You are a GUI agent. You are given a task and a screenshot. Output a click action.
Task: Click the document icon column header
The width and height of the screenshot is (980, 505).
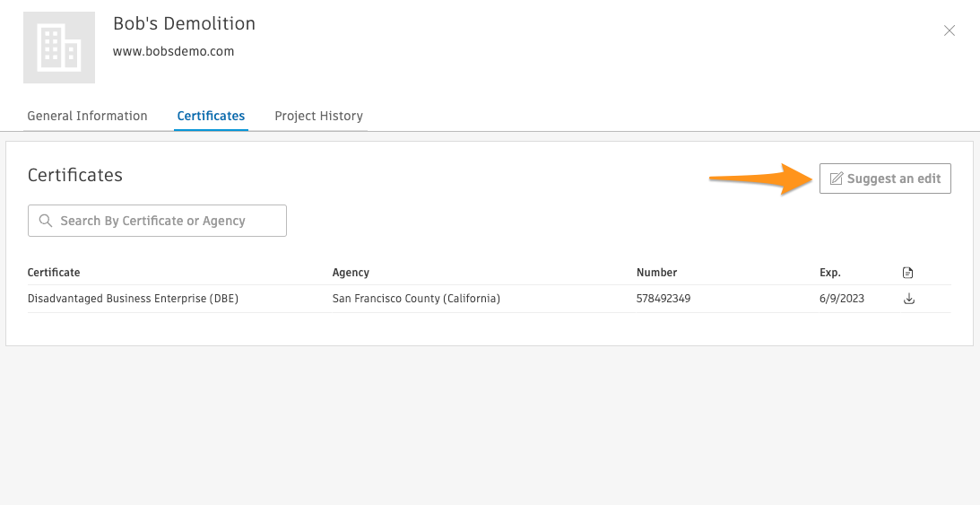coord(908,273)
